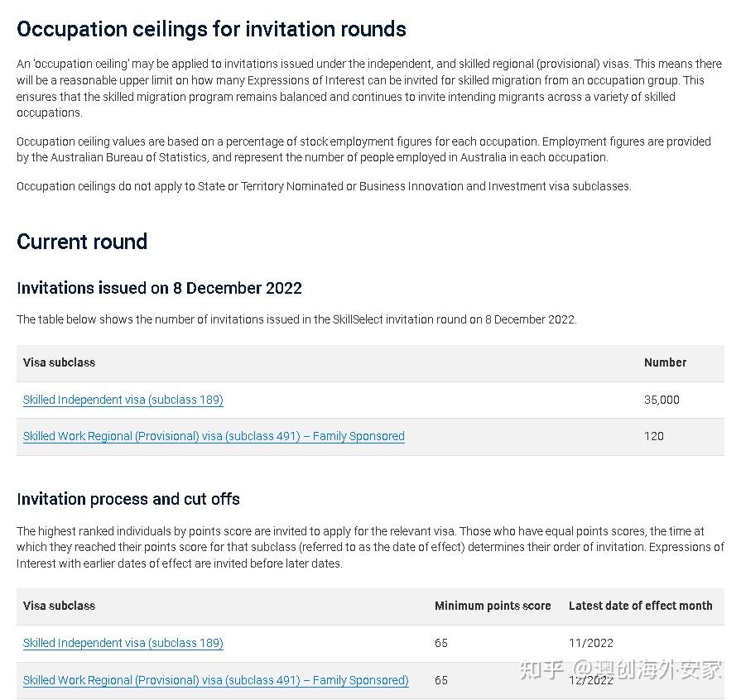This screenshot has height=700, width=741.
Task: Click the '35,000' invitations value
Action: click(x=662, y=400)
